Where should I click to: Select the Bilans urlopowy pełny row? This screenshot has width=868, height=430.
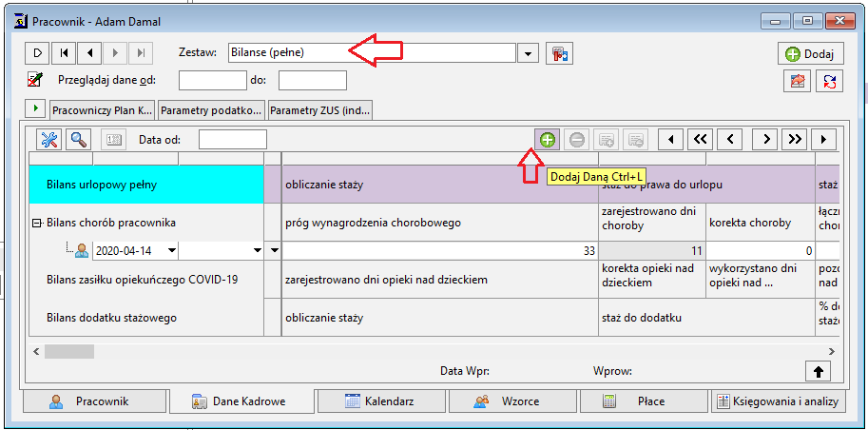click(146, 185)
